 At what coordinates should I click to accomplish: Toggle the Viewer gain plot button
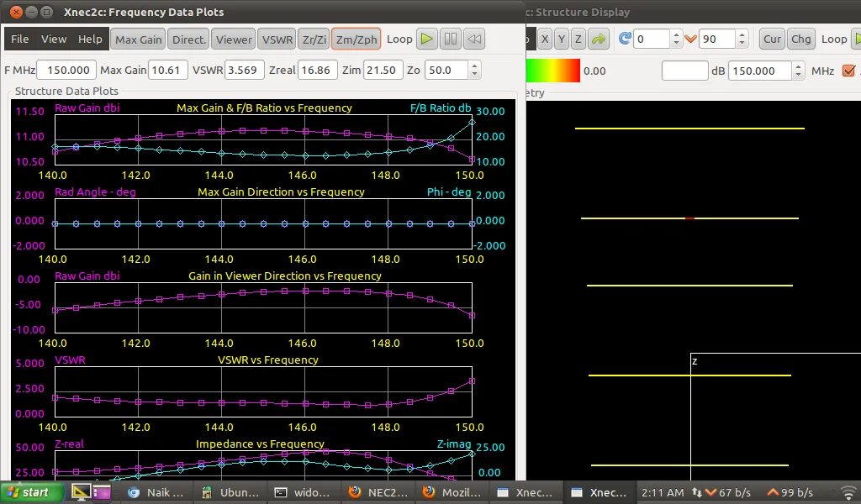[x=234, y=39]
